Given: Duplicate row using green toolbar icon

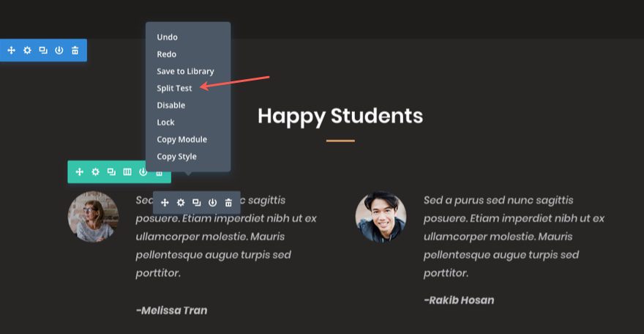Looking at the screenshot, I should [111, 171].
